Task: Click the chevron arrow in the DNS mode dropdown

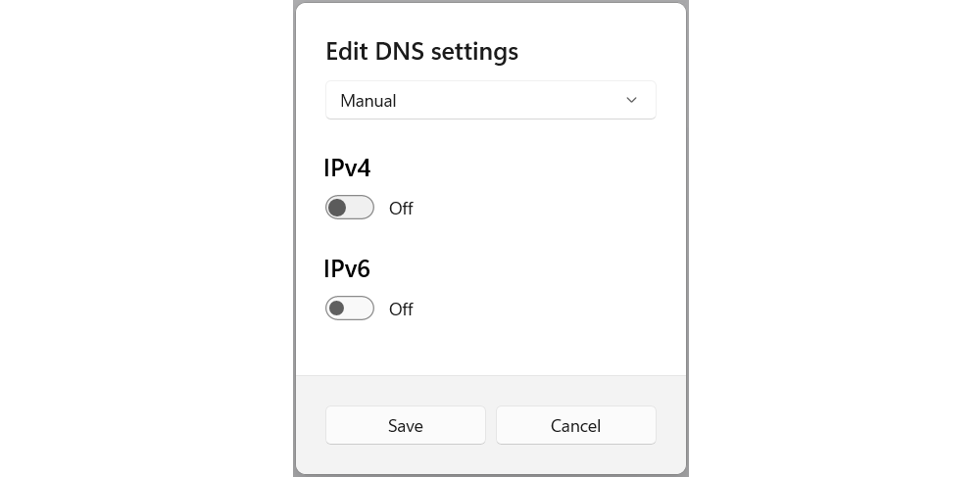Action: pyautogui.click(x=631, y=100)
